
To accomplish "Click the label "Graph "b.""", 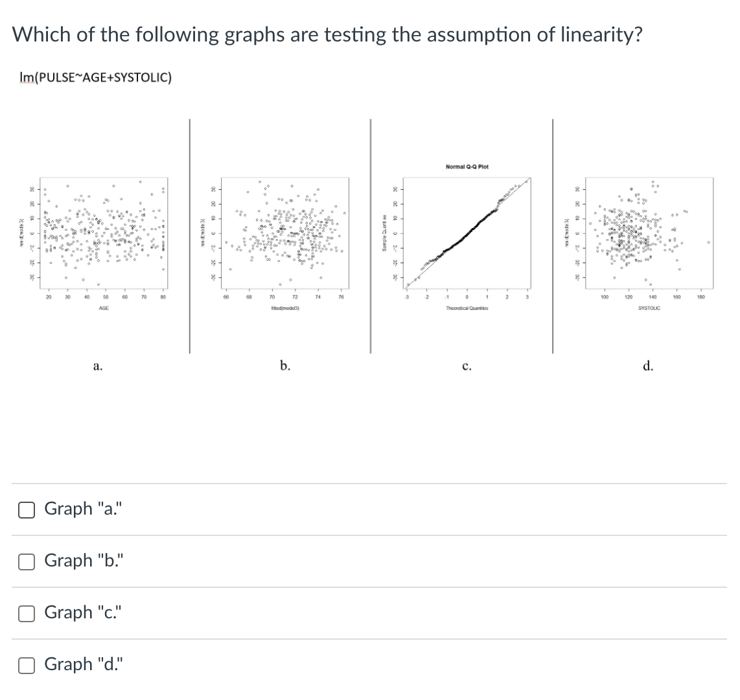I will pyautogui.click(x=81, y=561).
